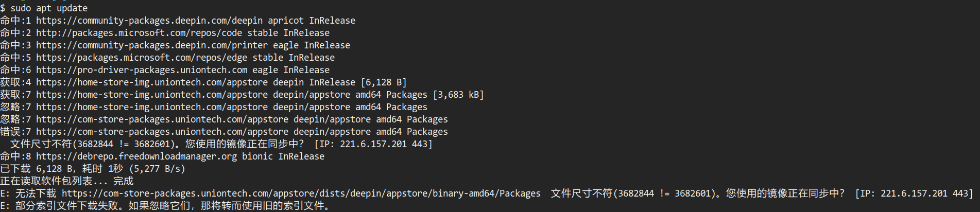The height and width of the screenshot is (212, 980).
Task: Click the "sudo apt update" command text
Action: click(x=49, y=8)
